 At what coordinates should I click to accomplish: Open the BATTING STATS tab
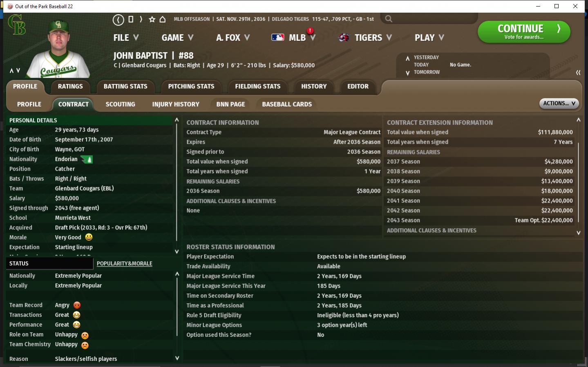(125, 87)
